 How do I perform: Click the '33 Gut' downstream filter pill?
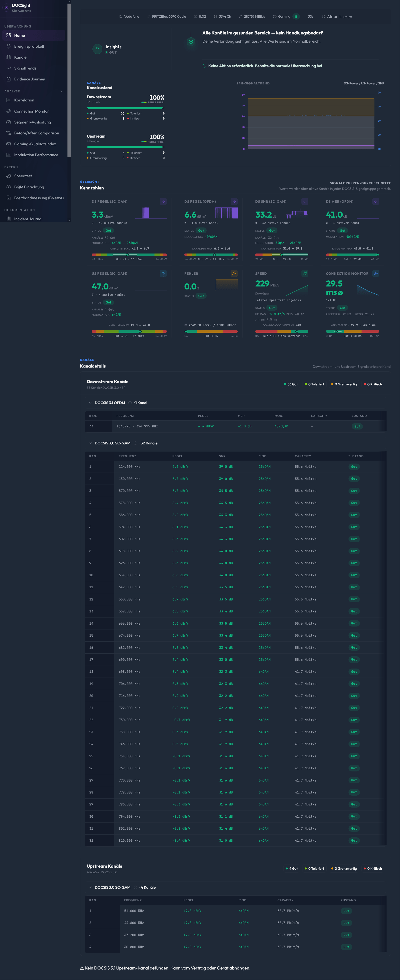(291, 384)
